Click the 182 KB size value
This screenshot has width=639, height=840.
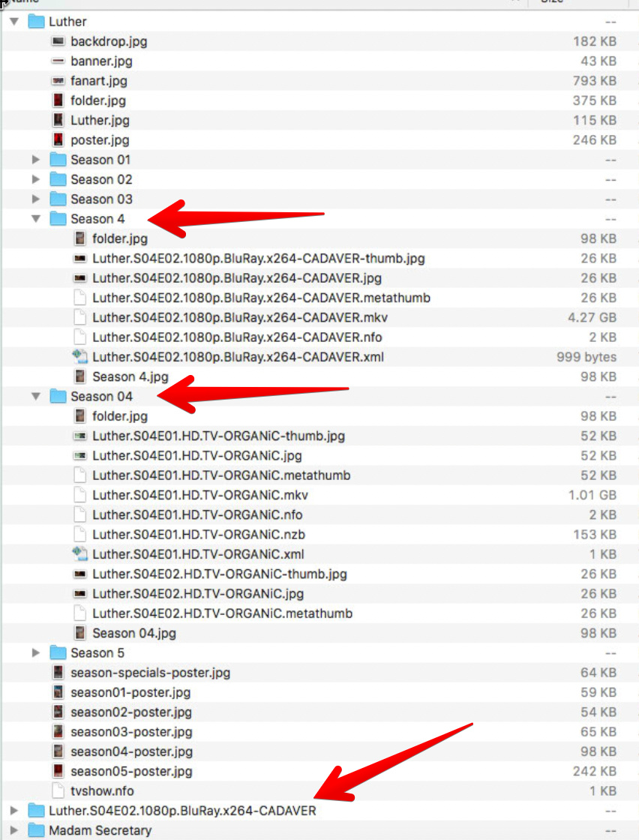(595, 41)
